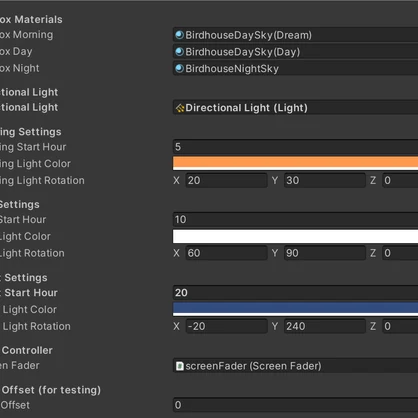Click the BirdhouseDaySky(Dream) material icon

[x=179, y=35]
